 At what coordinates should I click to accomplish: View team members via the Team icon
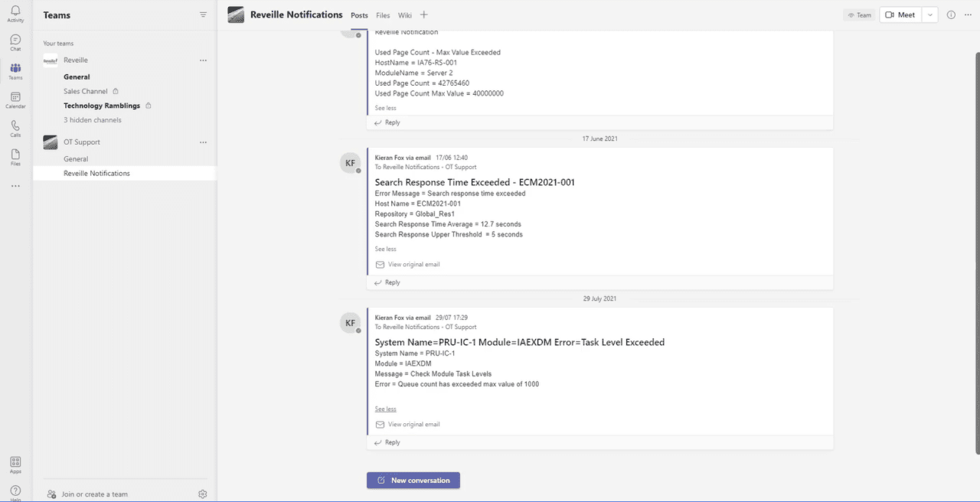[x=859, y=15]
